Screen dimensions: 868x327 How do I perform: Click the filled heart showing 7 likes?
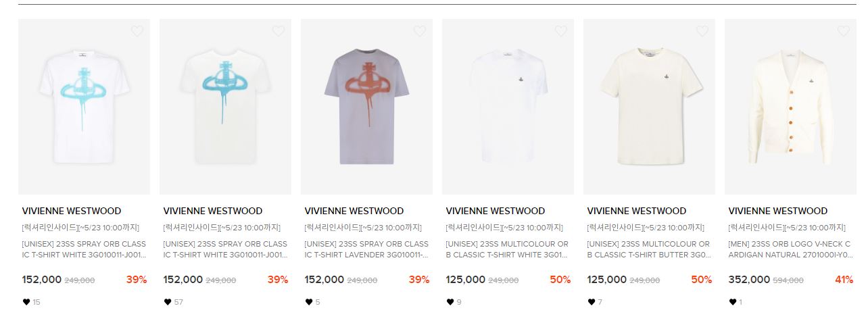tap(592, 302)
